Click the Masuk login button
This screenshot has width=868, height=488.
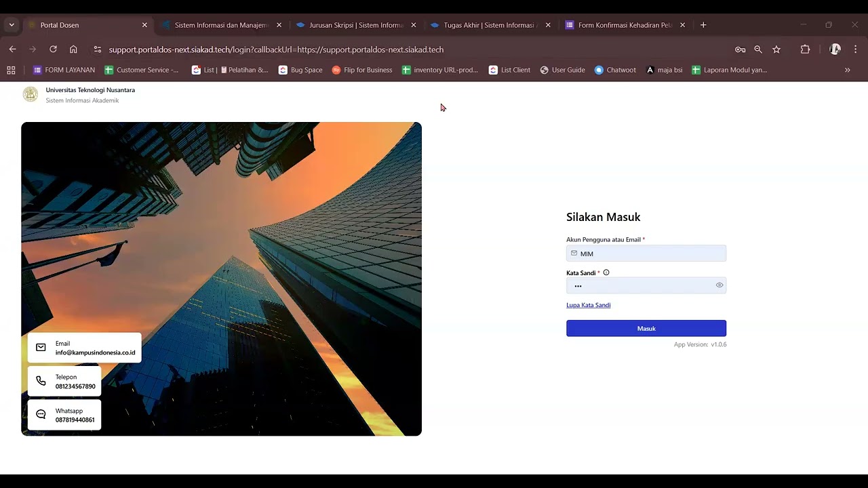(646, 328)
